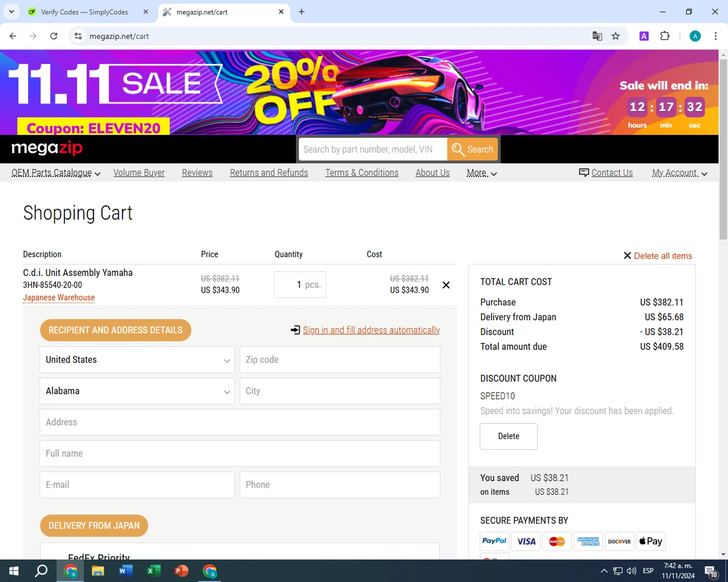Image resolution: width=728 pixels, height=582 pixels.
Task: View site information icon in address bar
Action: 78,36
